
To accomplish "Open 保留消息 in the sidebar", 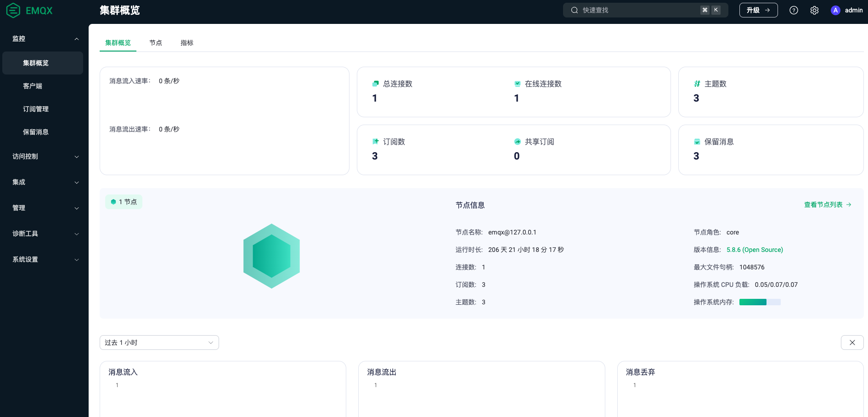I will tap(43, 132).
